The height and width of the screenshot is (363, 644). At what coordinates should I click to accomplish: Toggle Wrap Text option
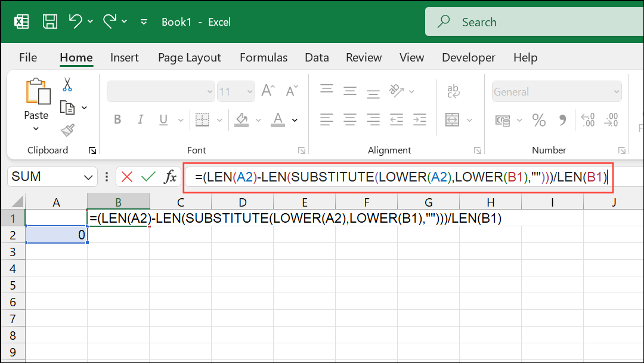tap(453, 91)
